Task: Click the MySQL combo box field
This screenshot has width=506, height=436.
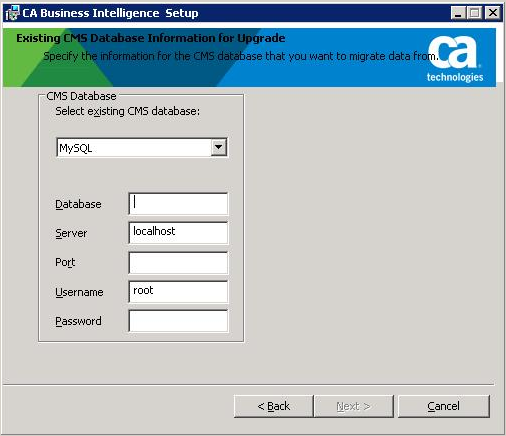Action: [x=142, y=147]
